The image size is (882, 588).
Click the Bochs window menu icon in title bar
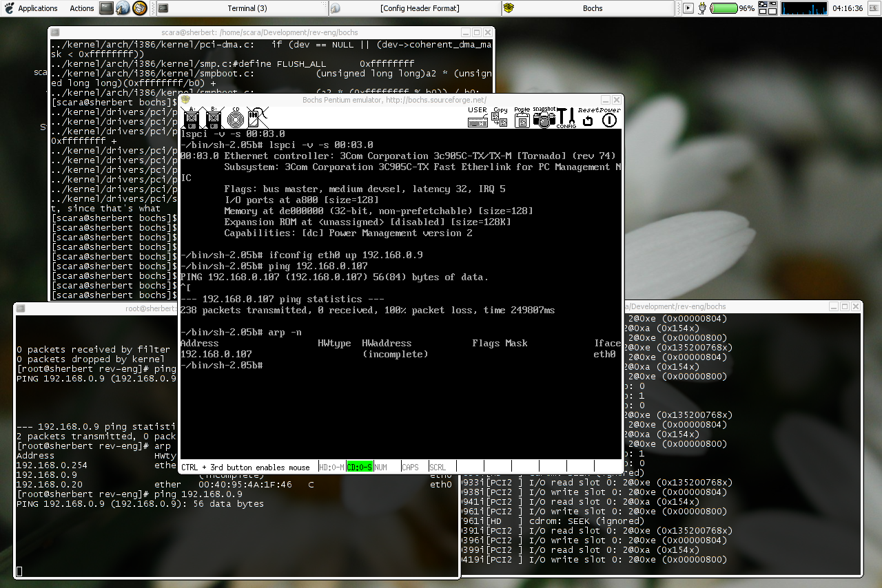coord(186,100)
